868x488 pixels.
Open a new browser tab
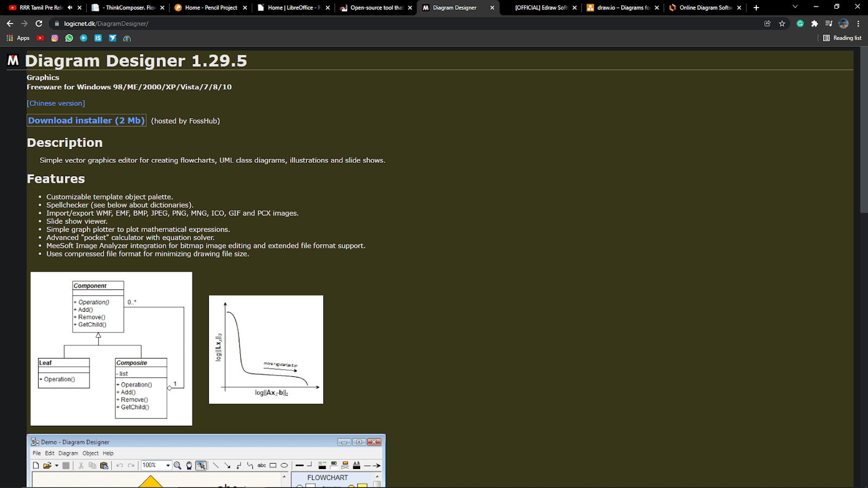(756, 8)
